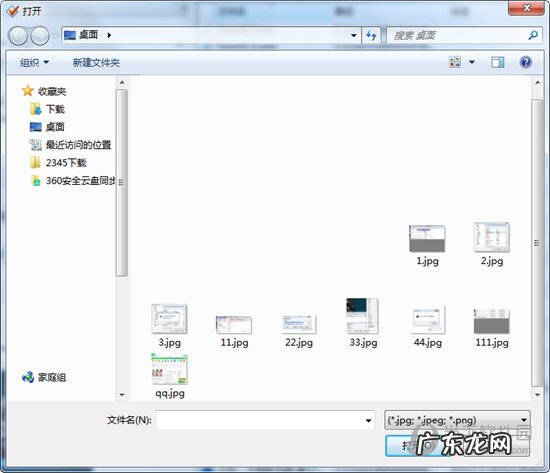Open the 2345下载 folder
The image size is (550, 473).
[66, 163]
